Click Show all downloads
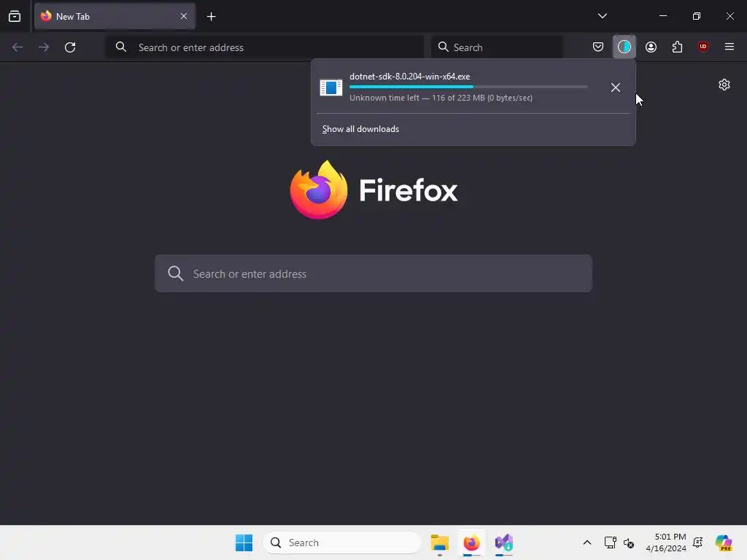Image resolution: width=747 pixels, height=560 pixels. (x=360, y=129)
